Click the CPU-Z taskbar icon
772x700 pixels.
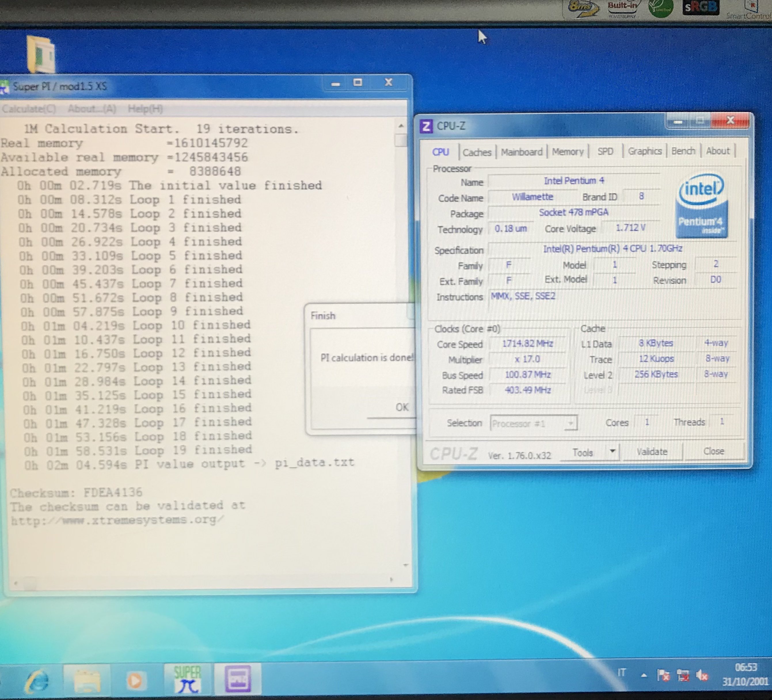tap(237, 679)
